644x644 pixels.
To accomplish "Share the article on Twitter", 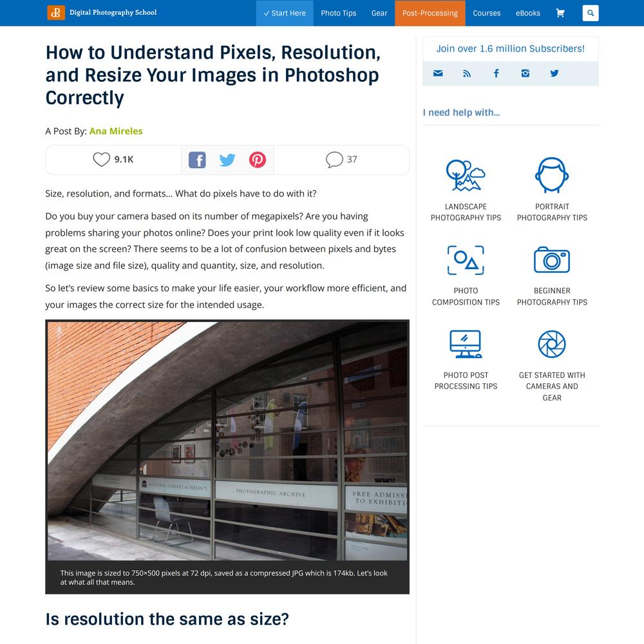I will [227, 160].
